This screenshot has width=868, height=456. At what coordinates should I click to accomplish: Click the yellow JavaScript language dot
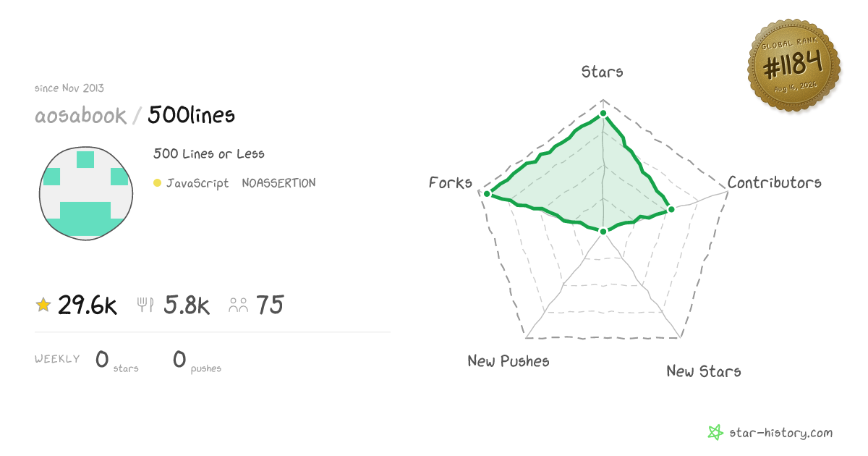(x=157, y=184)
